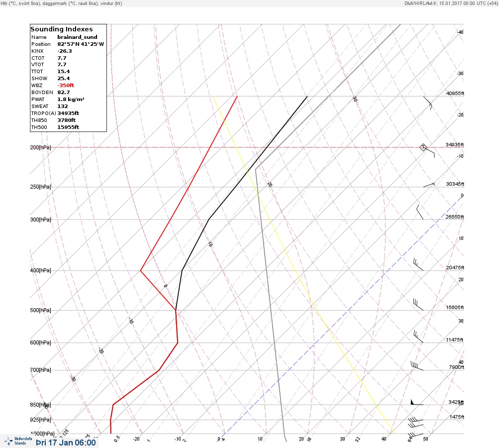The width and height of the screenshot is (499, 448).
Task: Select the station name 'brainard_sund'
Action: [x=77, y=37]
